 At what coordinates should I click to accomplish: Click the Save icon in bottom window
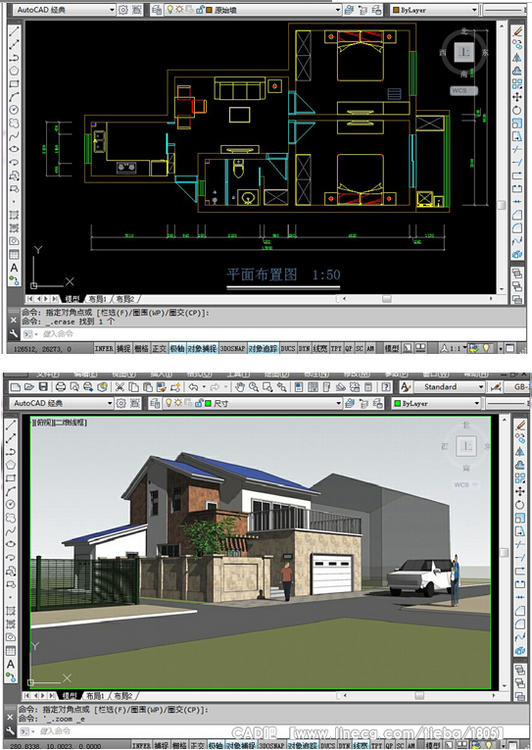tap(43, 387)
